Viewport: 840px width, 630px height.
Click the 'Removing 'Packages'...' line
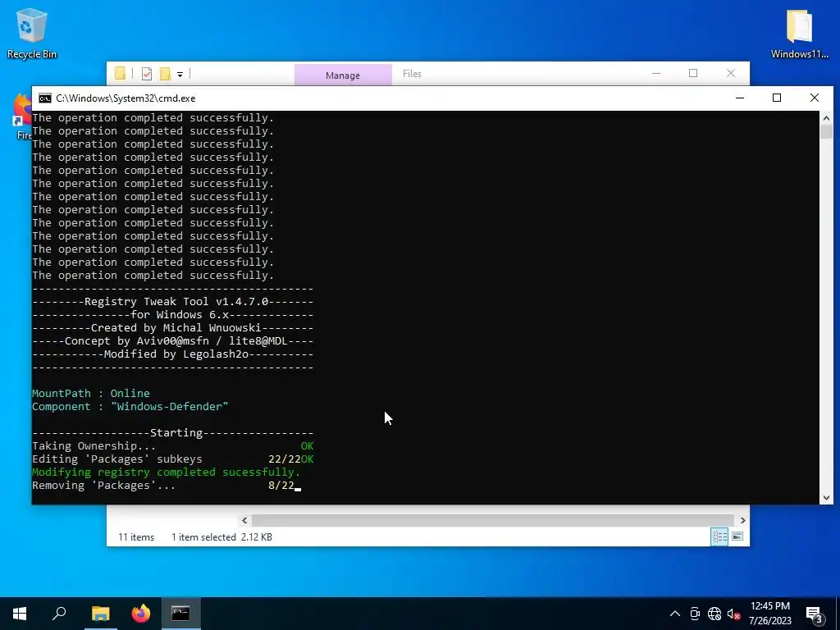(x=104, y=486)
